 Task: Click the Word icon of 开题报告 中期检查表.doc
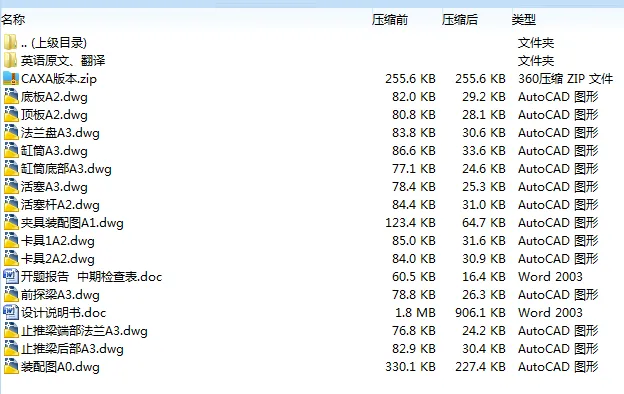click(x=11, y=276)
